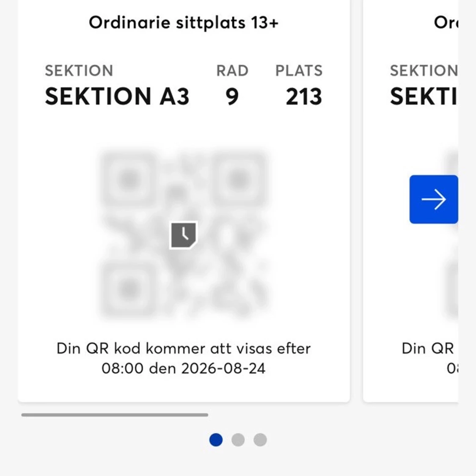Click the horizontal scrollbar below the ticket
This screenshot has width=476, height=476.
pyautogui.click(x=115, y=415)
